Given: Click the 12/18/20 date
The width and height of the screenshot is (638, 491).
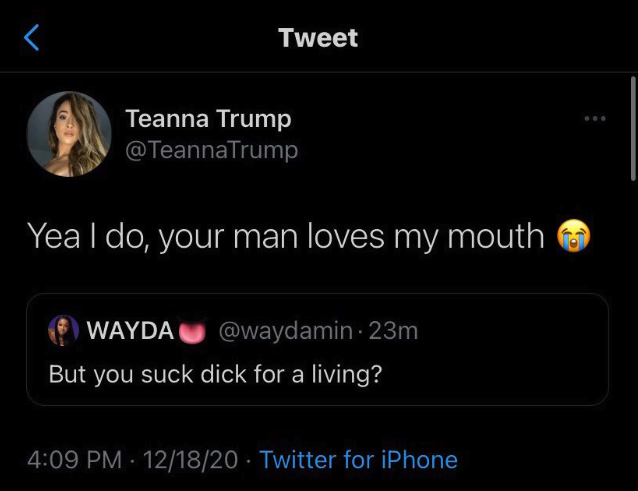Looking at the screenshot, I should [191, 460].
